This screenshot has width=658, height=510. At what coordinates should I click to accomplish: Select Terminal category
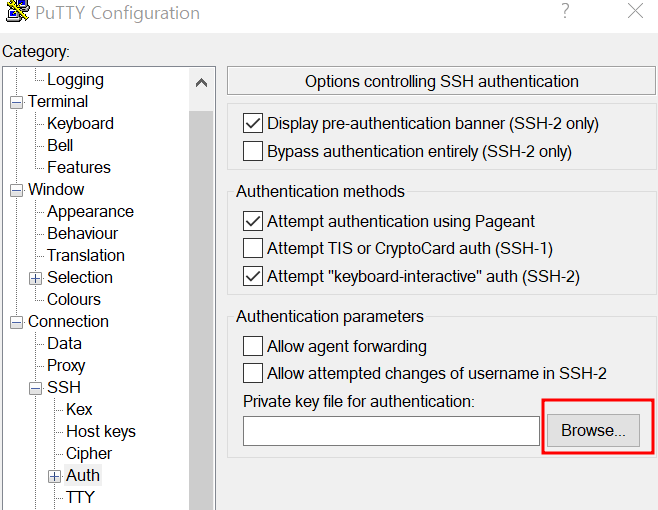pyautogui.click(x=58, y=102)
